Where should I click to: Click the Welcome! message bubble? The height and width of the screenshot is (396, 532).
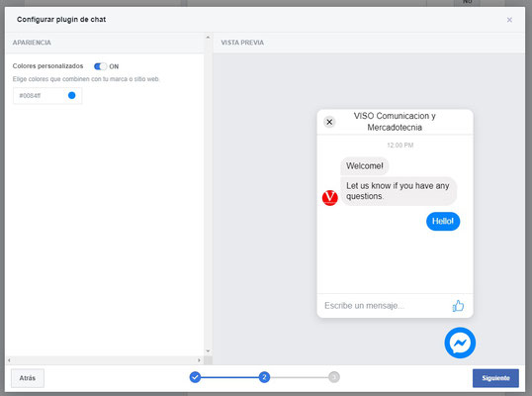(x=365, y=166)
